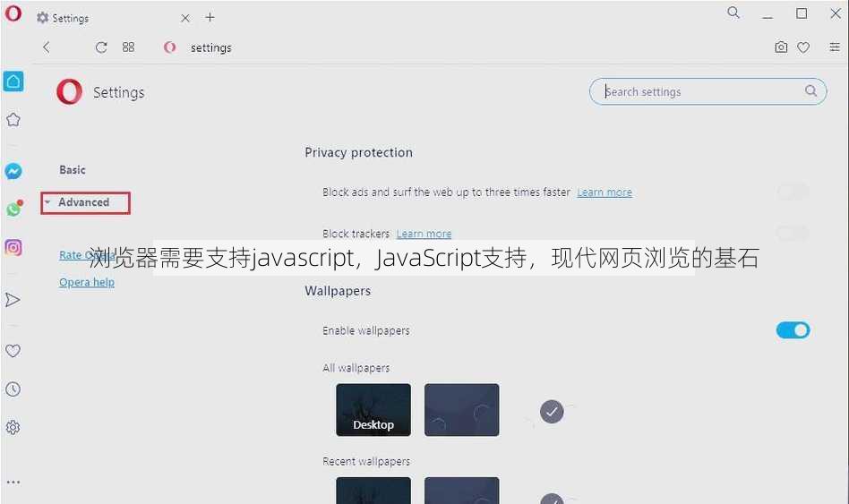Open Facebook Messenger in sidebar
Viewport: 849px width, 504px height.
point(13,171)
